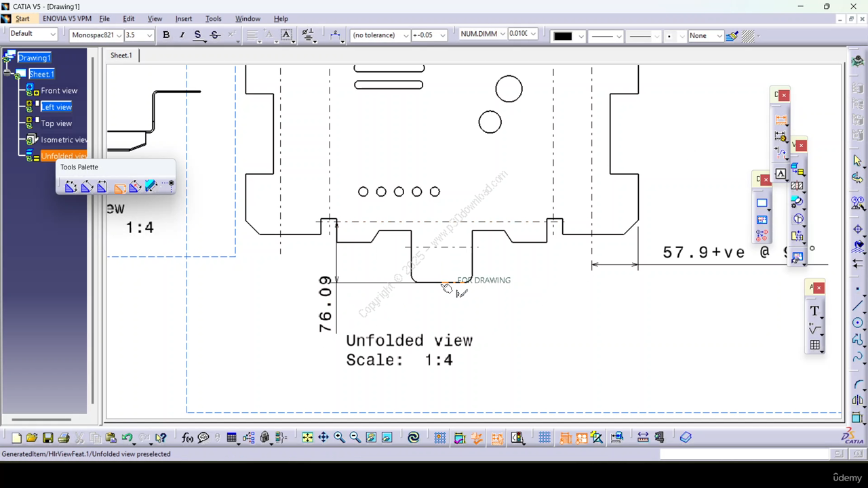868x488 pixels.
Task: Open the font size 3.5 dropdown
Action: (x=149, y=35)
